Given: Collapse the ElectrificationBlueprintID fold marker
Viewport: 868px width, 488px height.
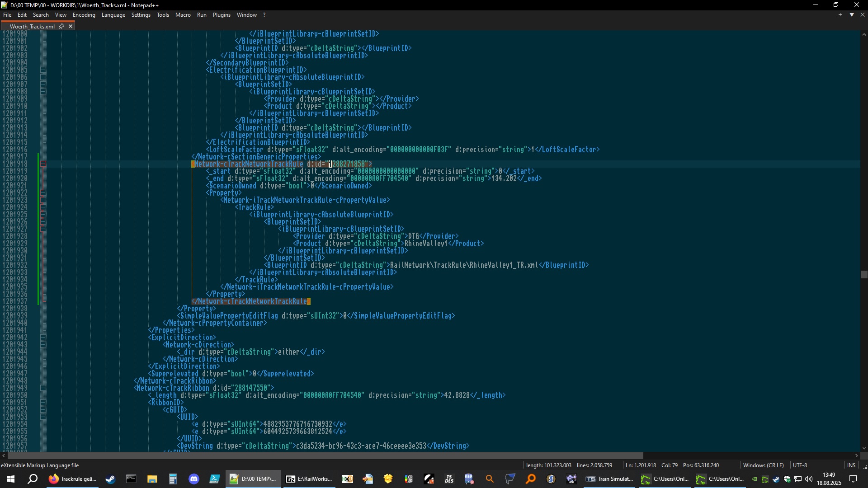Looking at the screenshot, I should point(43,70).
